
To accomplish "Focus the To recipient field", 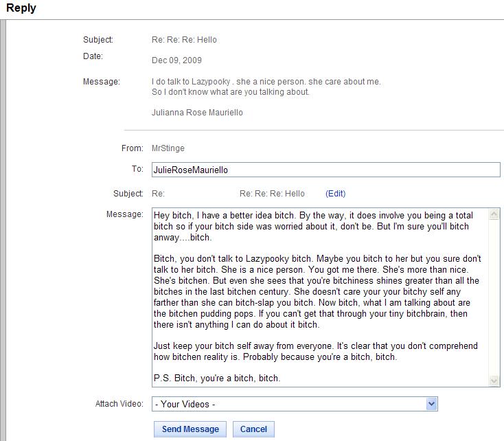I will coord(326,170).
